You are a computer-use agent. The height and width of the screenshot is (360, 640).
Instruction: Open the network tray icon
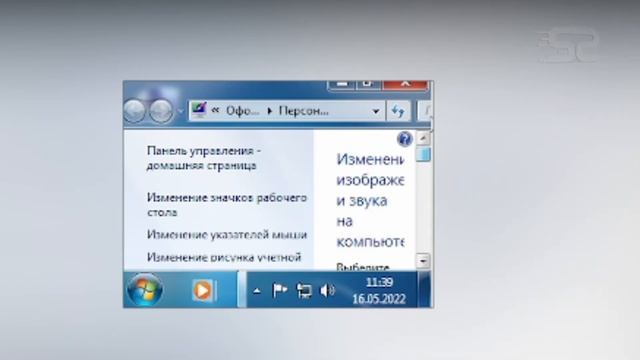304,291
